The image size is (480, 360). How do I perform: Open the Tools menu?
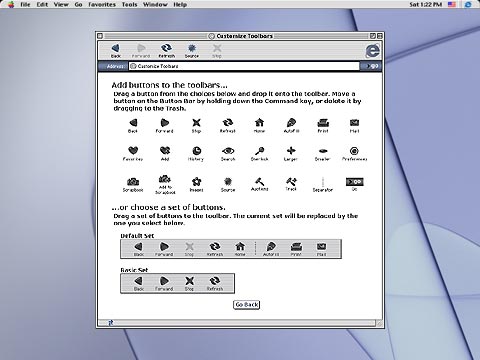coord(129,4)
